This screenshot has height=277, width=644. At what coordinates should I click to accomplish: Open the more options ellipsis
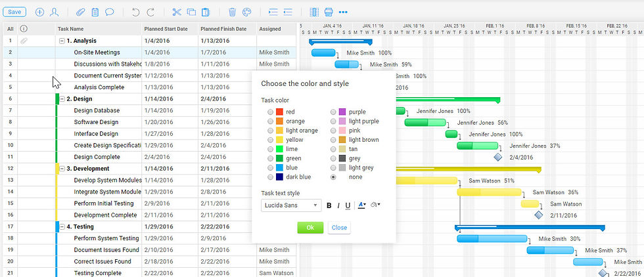(x=343, y=12)
